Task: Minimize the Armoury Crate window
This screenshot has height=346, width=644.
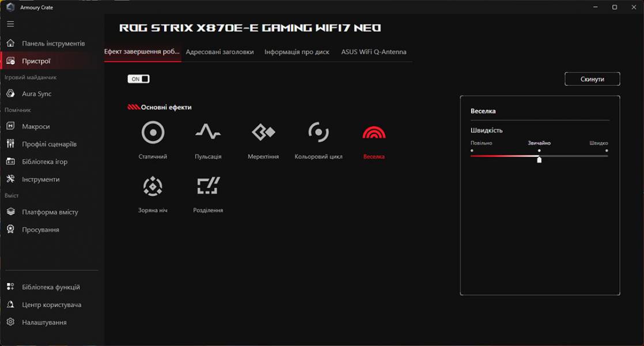Action: coord(596,7)
